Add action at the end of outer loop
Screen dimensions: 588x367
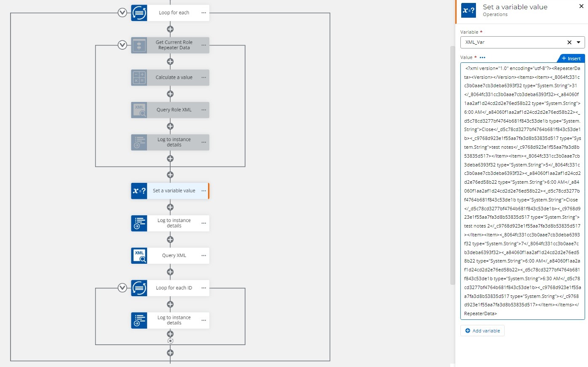[x=170, y=353]
